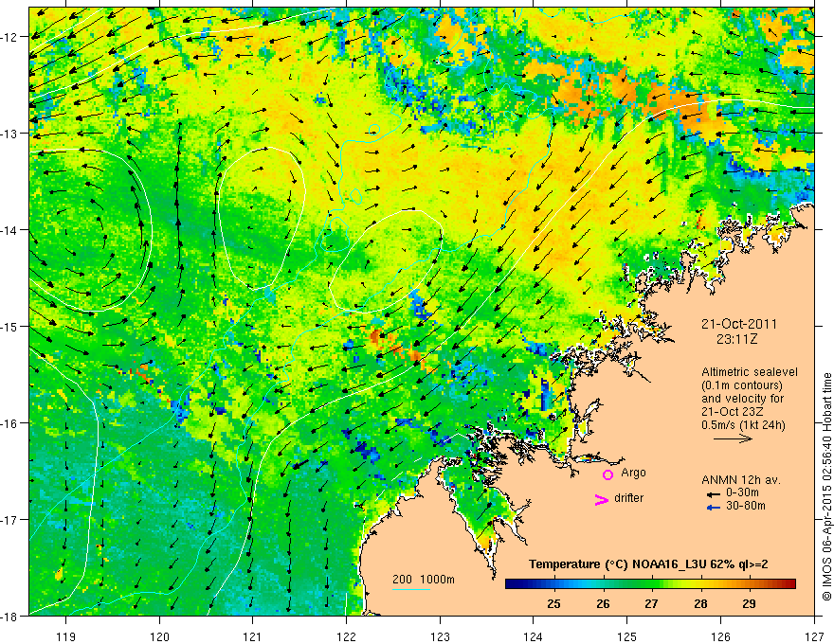Click the 30-80m depth label

[746, 506]
